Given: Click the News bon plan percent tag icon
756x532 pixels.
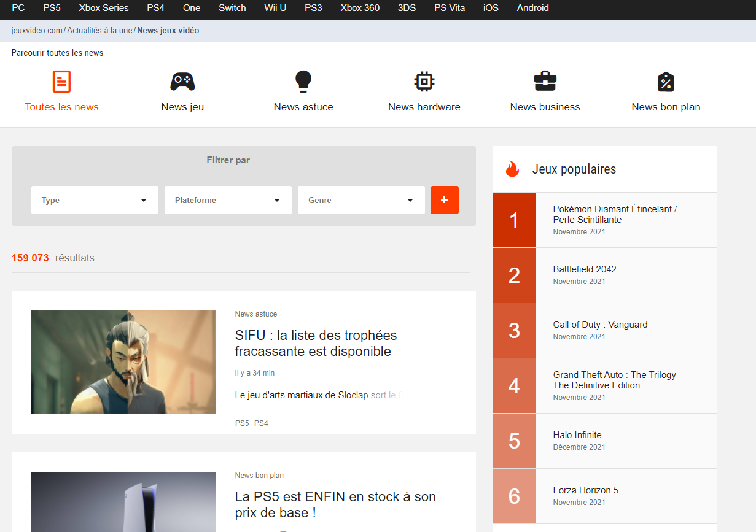Looking at the screenshot, I should pyautogui.click(x=666, y=82).
